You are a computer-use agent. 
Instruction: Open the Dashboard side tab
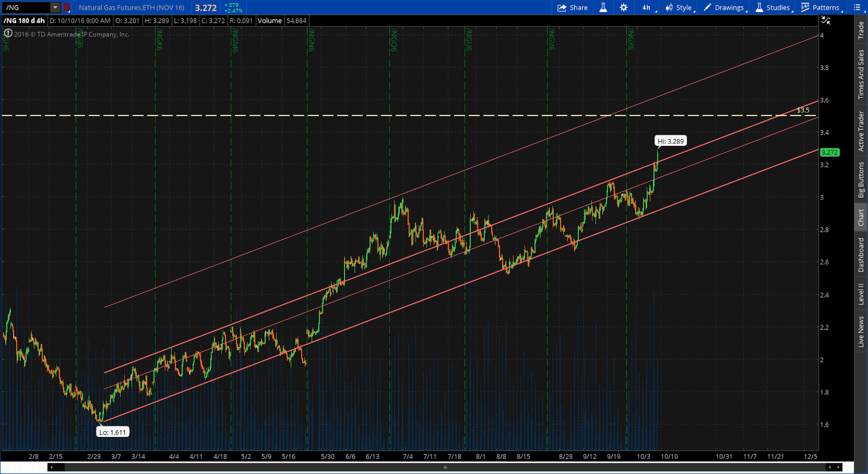pyautogui.click(x=861, y=255)
